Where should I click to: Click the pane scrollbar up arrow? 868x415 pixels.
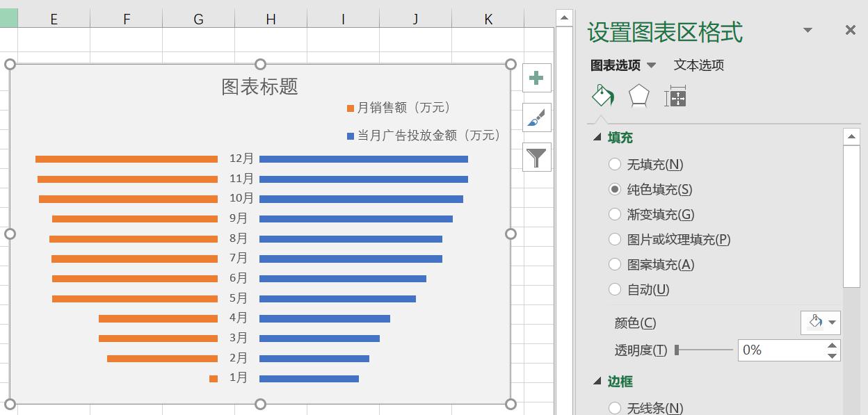pos(852,137)
